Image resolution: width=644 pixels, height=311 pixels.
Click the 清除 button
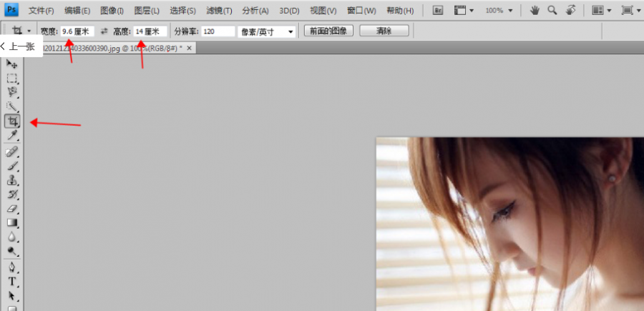[384, 31]
